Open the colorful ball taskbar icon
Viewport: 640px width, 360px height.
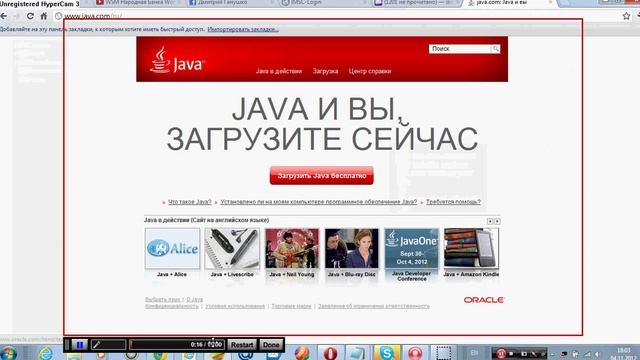pos(302,353)
